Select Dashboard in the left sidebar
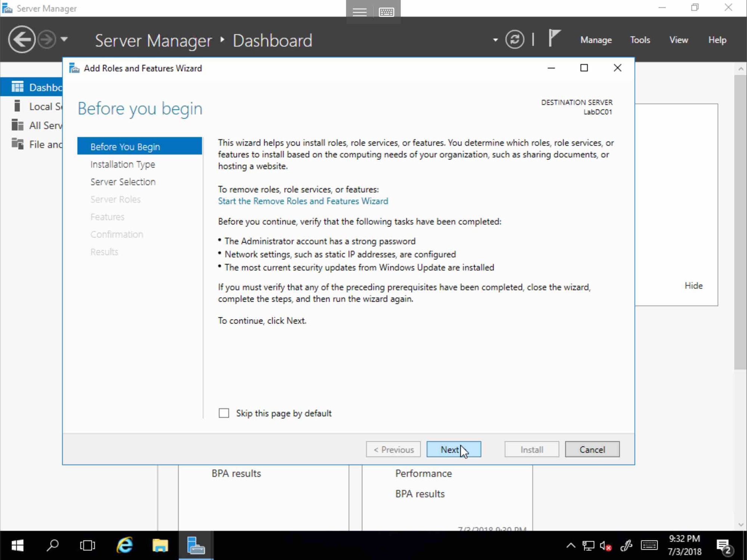This screenshot has height=560, width=747. (31, 87)
